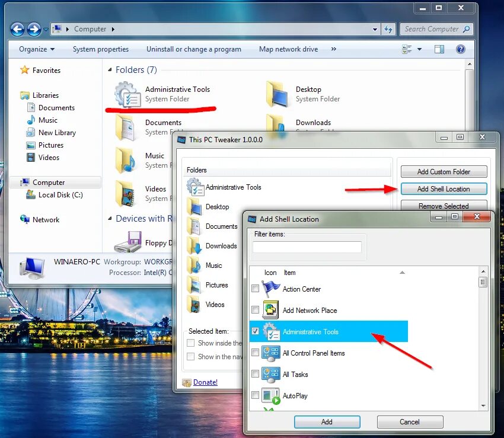Select Music folder icon in This PC Tweaker

point(195,266)
